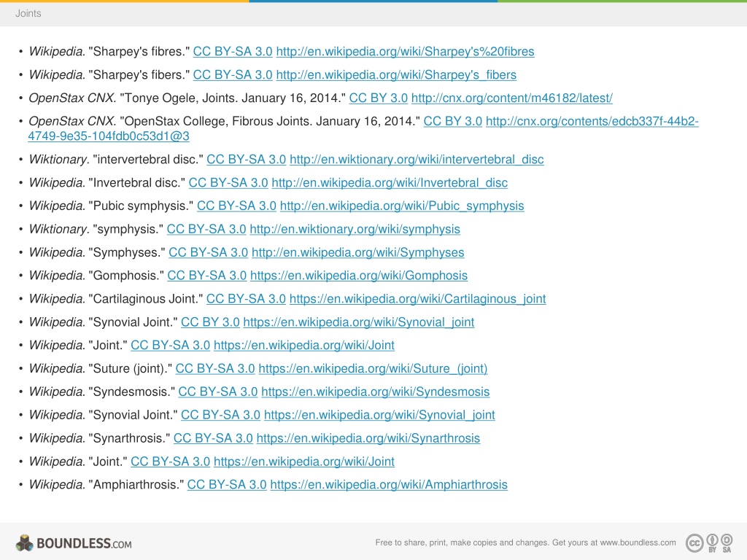Open the cnx.org m46182 latest link
747x560 pixels.
[x=511, y=98]
